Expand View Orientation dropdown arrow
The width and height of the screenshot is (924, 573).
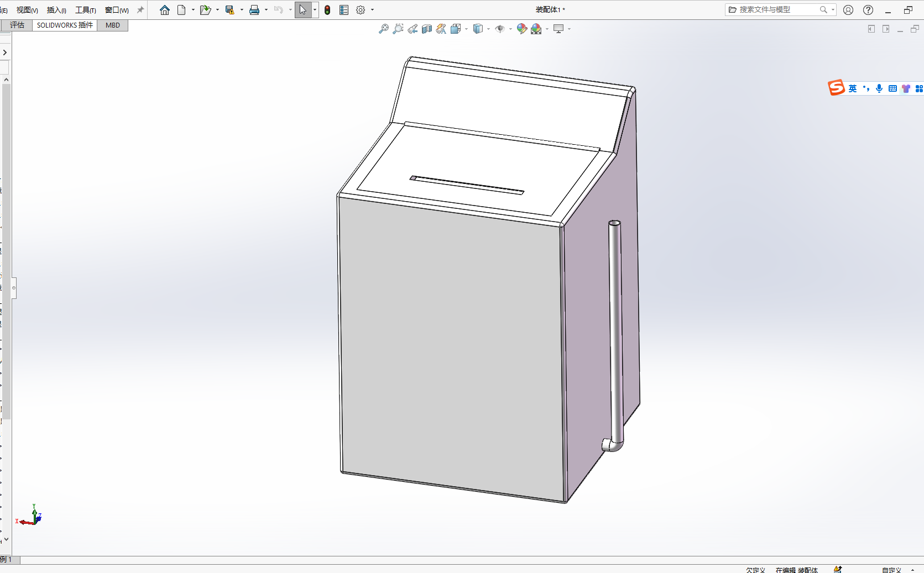pyautogui.click(x=467, y=29)
